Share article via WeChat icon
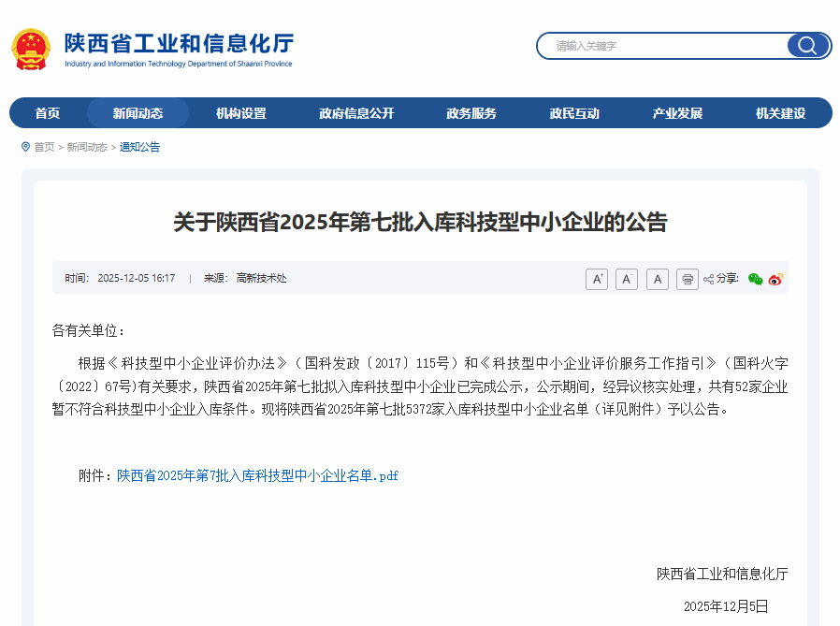This screenshot has height=626, width=840. (755, 279)
